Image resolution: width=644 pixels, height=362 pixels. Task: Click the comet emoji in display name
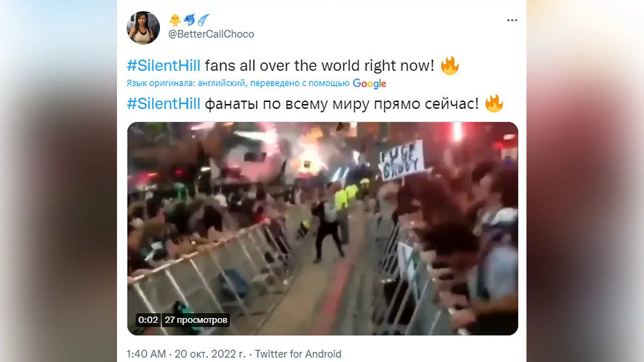tap(203, 20)
